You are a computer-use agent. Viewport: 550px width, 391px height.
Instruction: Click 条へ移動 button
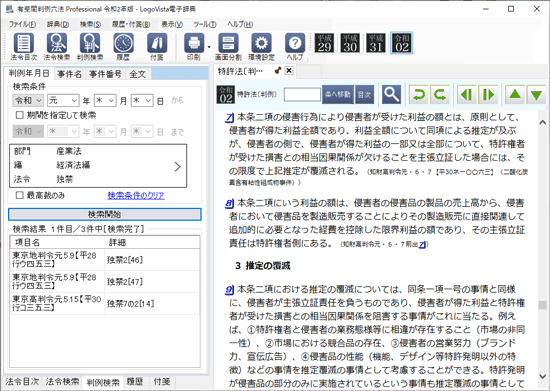[338, 94]
